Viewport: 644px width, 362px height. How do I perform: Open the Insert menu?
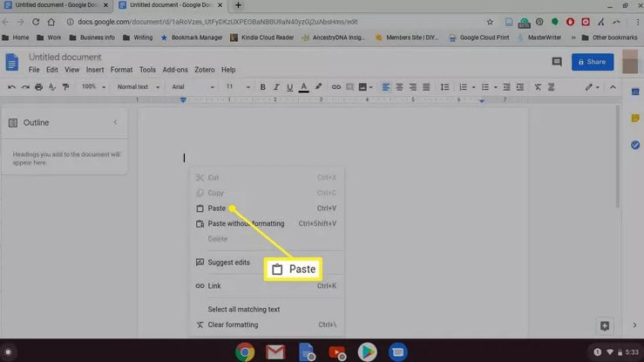point(95,70)
